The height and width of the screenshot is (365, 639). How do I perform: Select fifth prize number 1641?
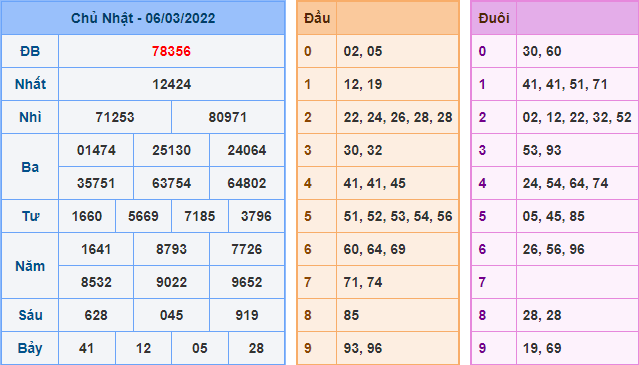[x=96, y=249]
